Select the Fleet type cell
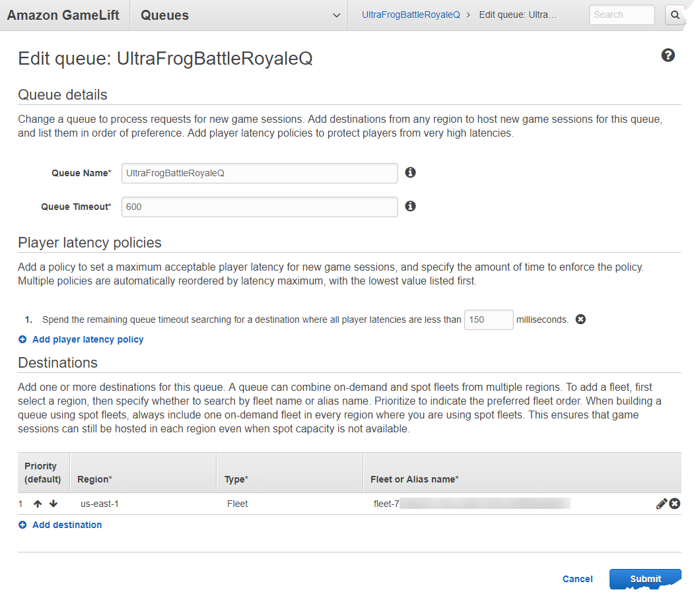 (x=237, y=504)
